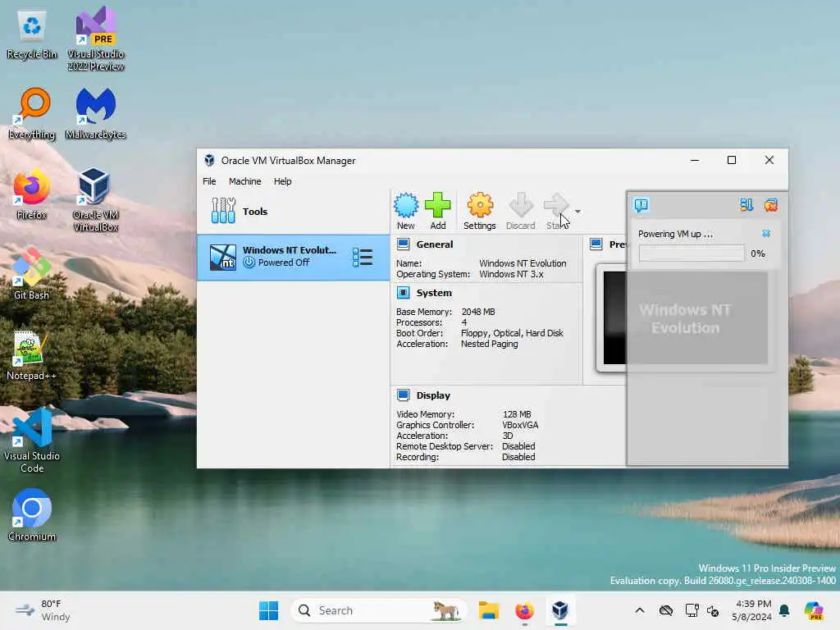Screen dimensions: 840x630
Task: Select the Malwarebytes desktop shortcut
Action: (95, 113)
